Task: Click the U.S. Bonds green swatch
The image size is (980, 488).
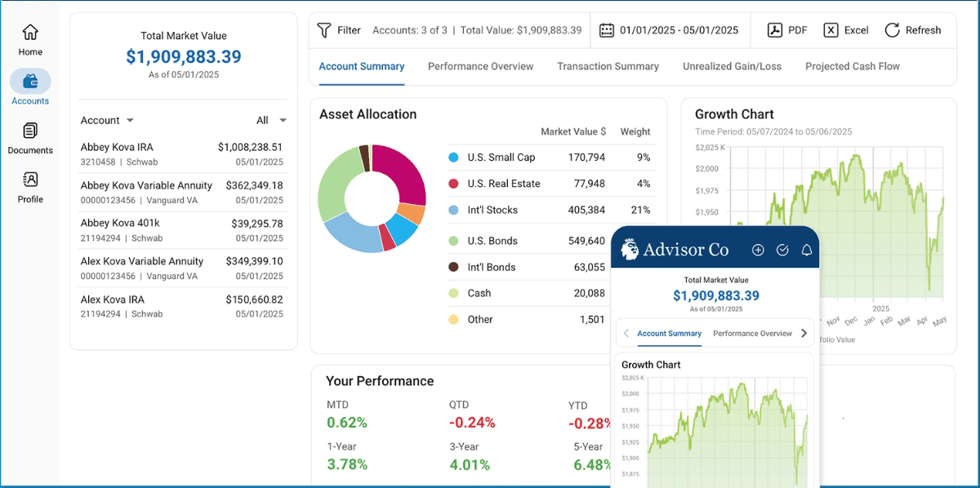Action: (453, 241)
